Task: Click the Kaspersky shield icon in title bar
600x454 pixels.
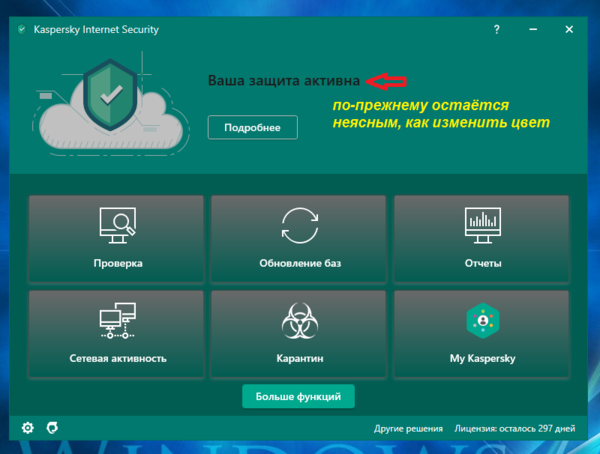Action: (x=22, y=29)
